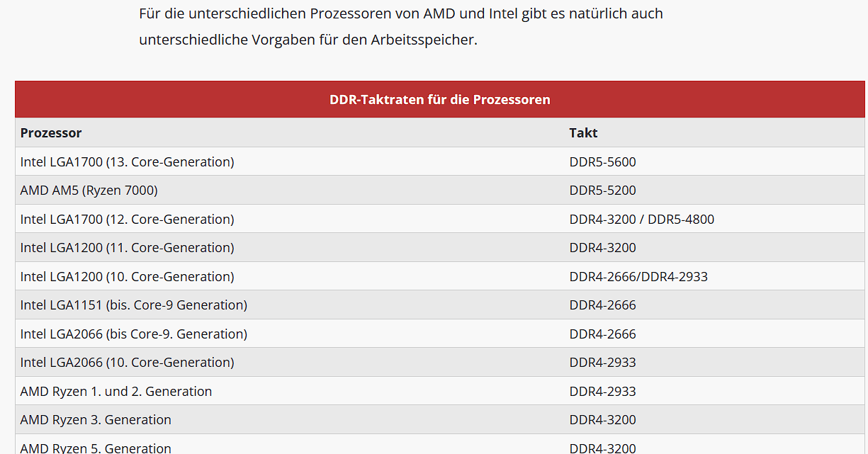The image size is (868, 454).
Task: Click DDR4-2933 in the Ryzen 1. und 2. row
Action: (x=602, y=391)
